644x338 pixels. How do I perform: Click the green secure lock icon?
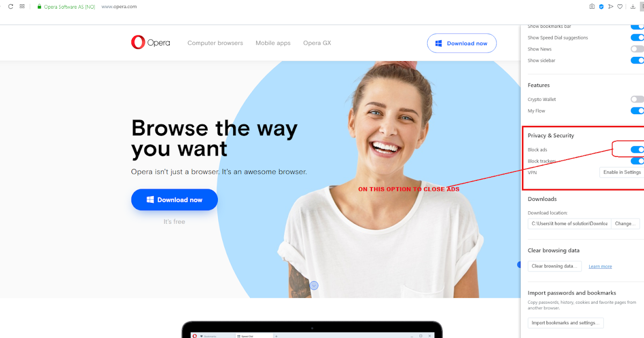39,6
